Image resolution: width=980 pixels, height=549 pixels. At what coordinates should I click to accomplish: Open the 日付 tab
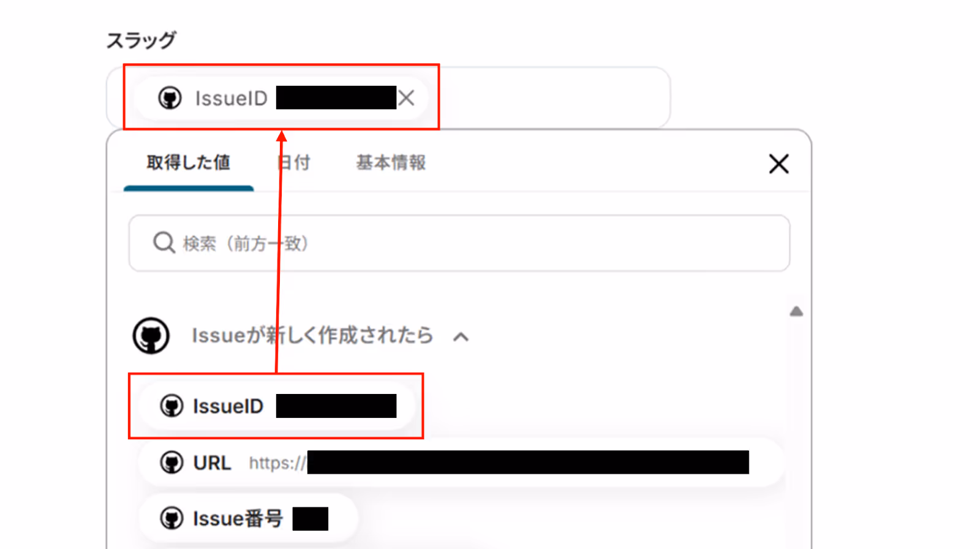point(293,162)
